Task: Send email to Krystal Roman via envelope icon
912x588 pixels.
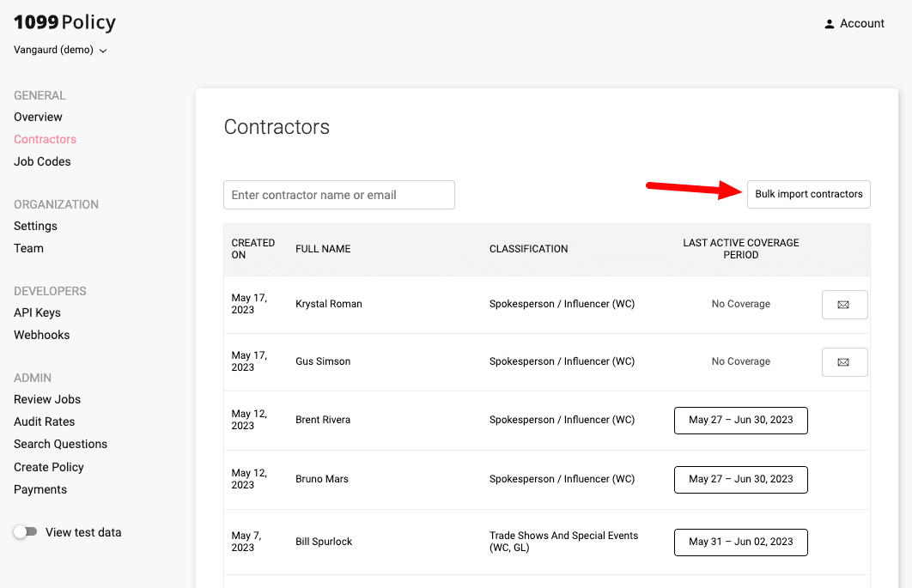Action: tap(844, 304)
